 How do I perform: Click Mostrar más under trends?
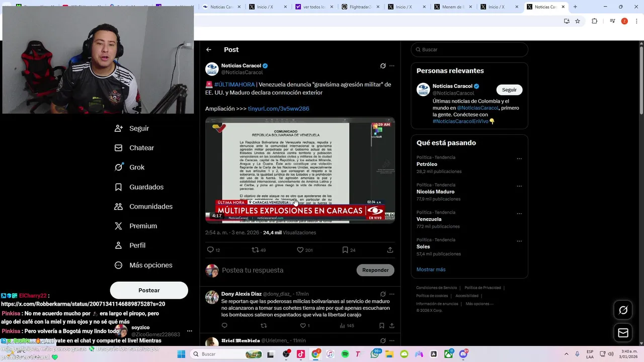pos(431,269)
